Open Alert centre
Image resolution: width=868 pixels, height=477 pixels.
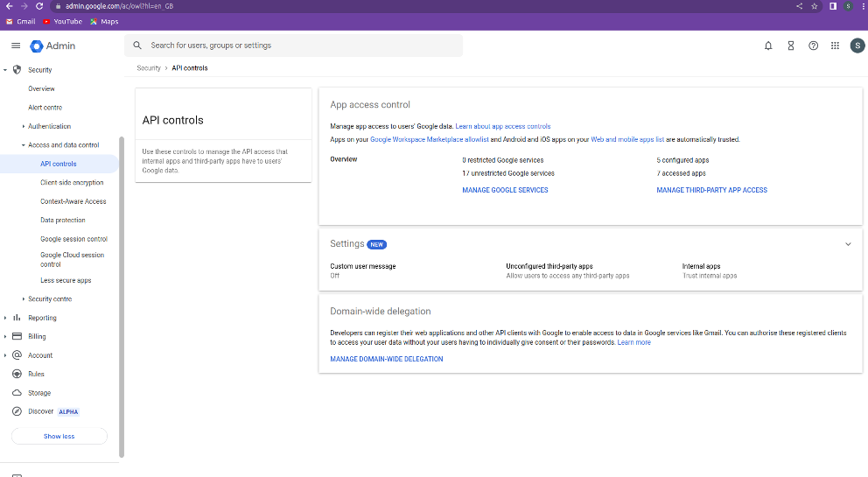(45, 108)
